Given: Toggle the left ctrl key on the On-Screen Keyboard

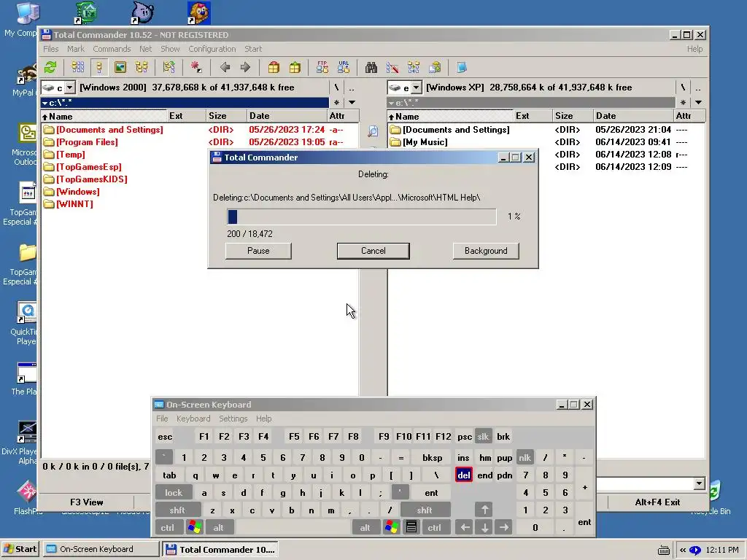Looking at the screenshot, I should coord(168,527).
